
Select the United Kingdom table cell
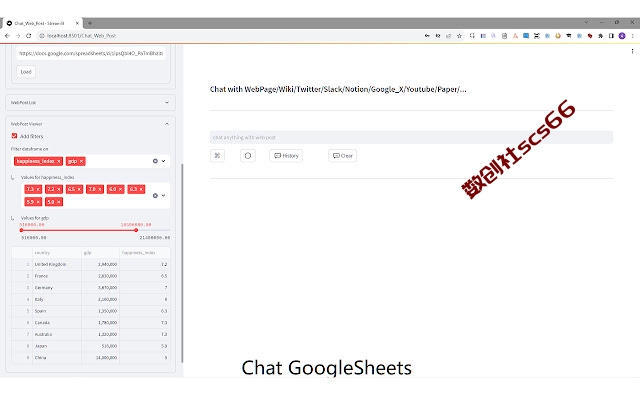[x=56, y=264]
